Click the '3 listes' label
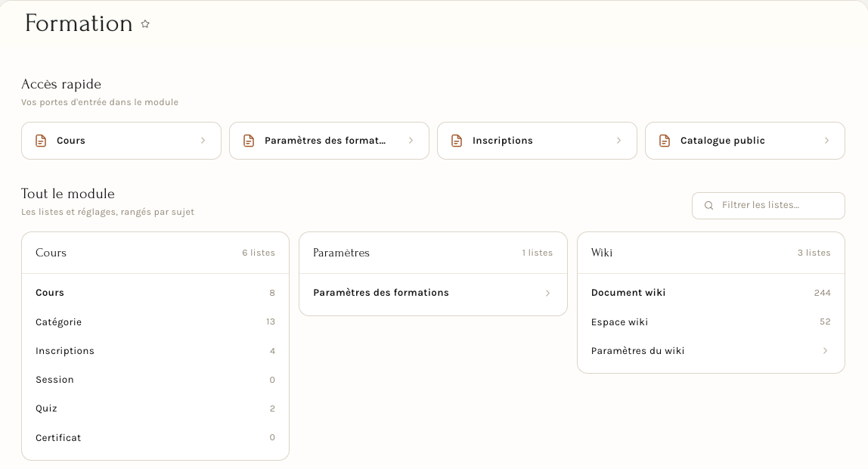The image size is (868, 469). 814,253
